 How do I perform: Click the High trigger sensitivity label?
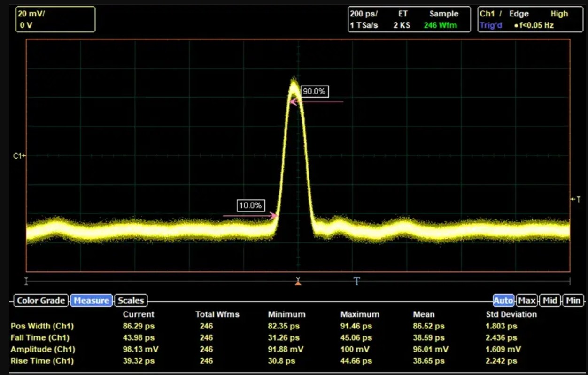pyautogui.click(x=559, y=14)
